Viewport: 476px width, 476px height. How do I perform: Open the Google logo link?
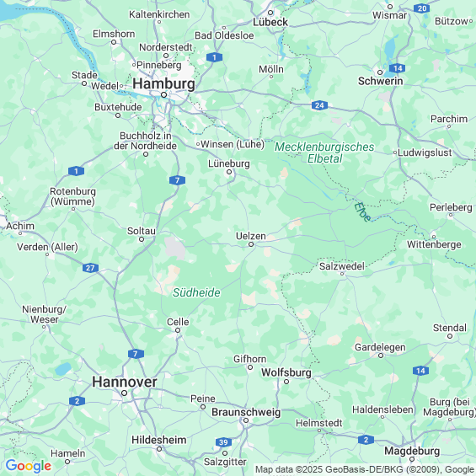(x=29, y=466)
